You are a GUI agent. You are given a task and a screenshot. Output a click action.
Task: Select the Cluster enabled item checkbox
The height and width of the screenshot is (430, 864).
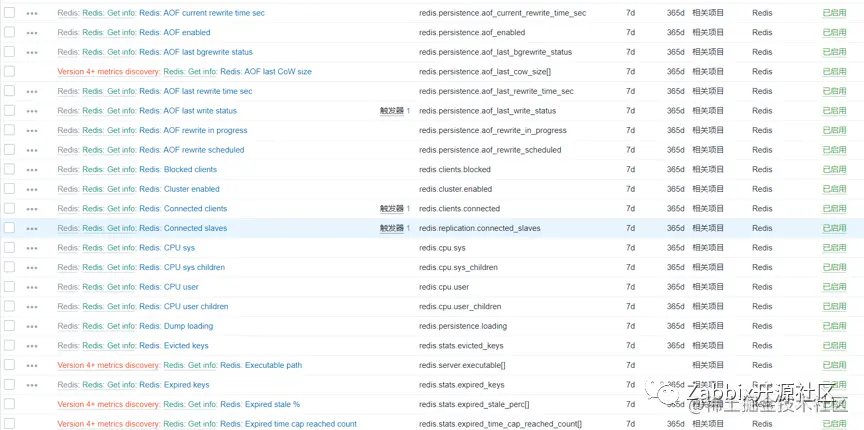point(9,189)
